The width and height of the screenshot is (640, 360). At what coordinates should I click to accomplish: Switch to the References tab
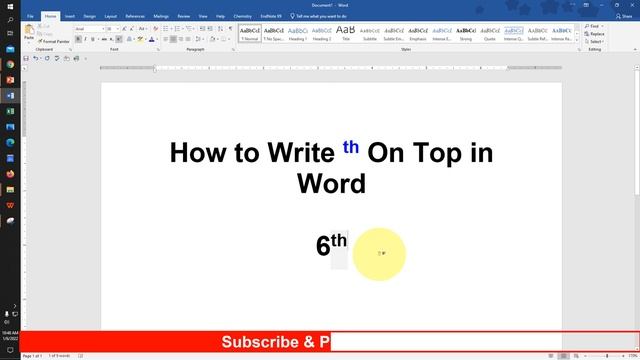pyautogui.click(x=135, y=16)
